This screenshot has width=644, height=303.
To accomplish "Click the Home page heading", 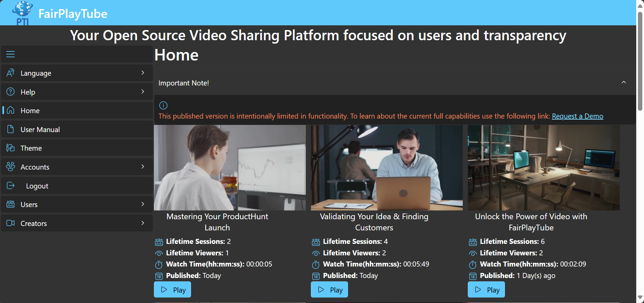I will (x=177, y=55).
